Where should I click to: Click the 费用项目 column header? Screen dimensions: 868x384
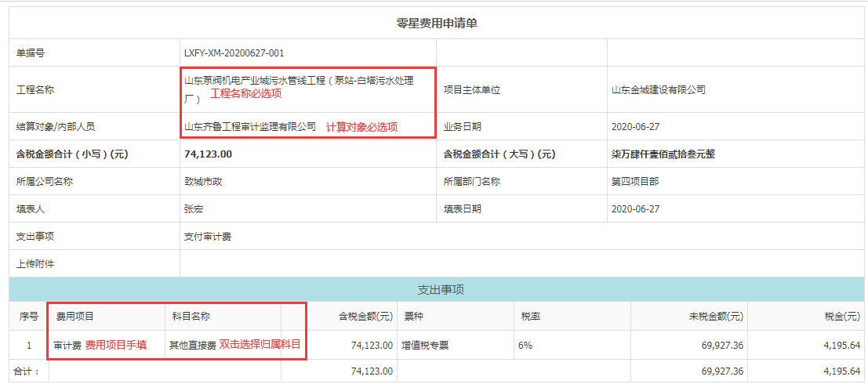tap(74, 317)
